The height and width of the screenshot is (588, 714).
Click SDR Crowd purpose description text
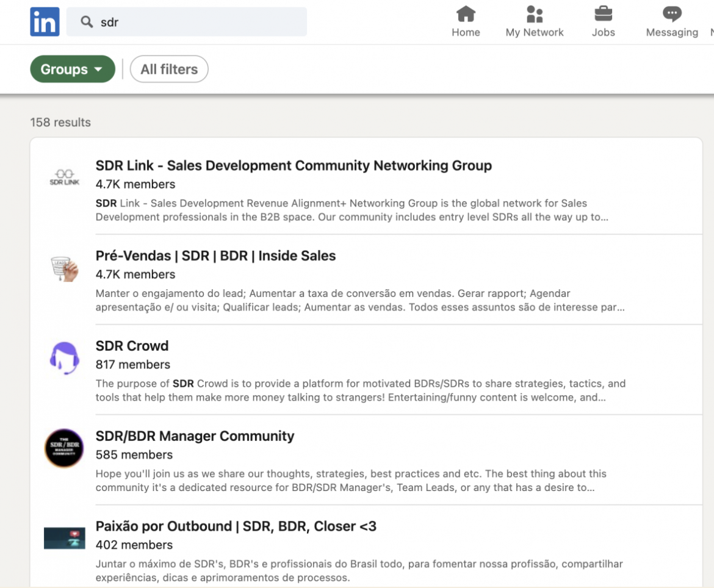click(x=361, y=390)
